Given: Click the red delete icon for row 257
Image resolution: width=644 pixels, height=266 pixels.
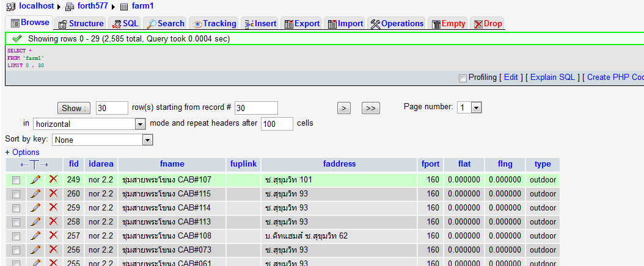Looking at the screenshot, I should pos(53,235).
